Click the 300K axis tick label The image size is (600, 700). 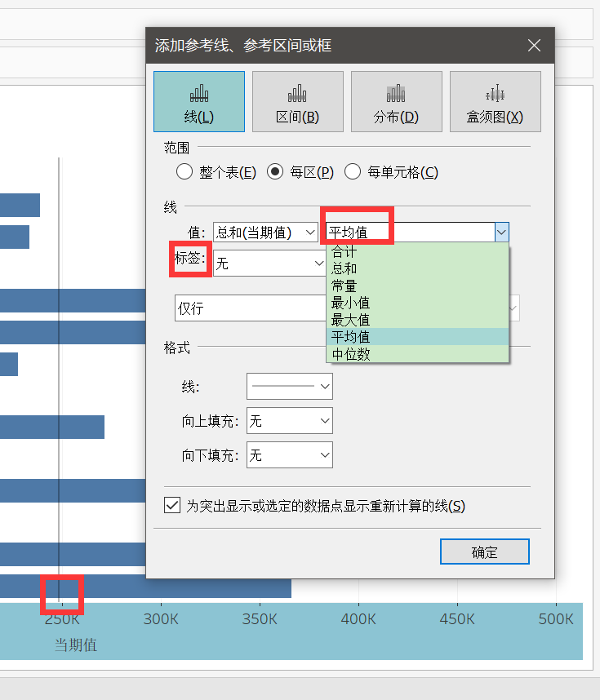point(161,619)
